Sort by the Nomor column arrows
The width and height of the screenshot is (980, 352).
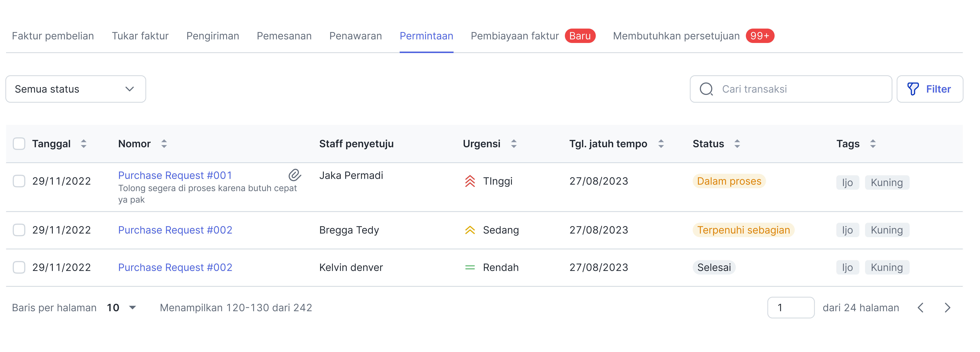164,144
